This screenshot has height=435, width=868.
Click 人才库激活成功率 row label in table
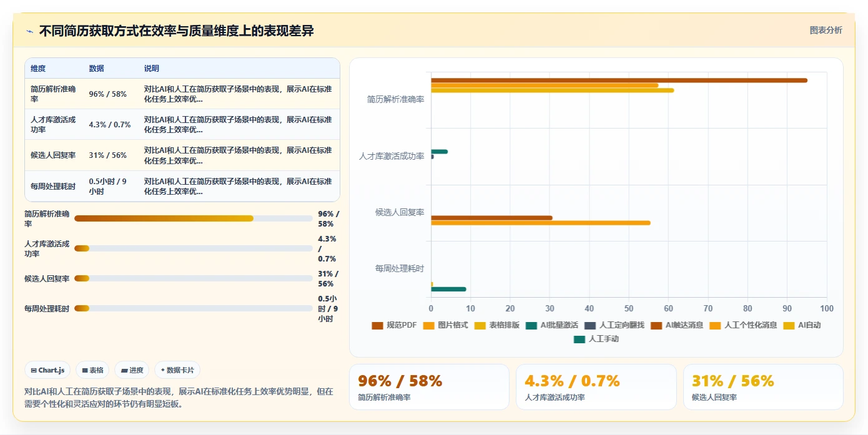53,125
